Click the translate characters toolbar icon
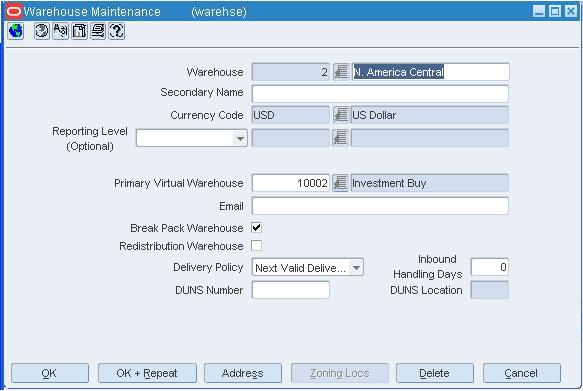The height and width of the screenshot is (391, 583). (61, 31)
